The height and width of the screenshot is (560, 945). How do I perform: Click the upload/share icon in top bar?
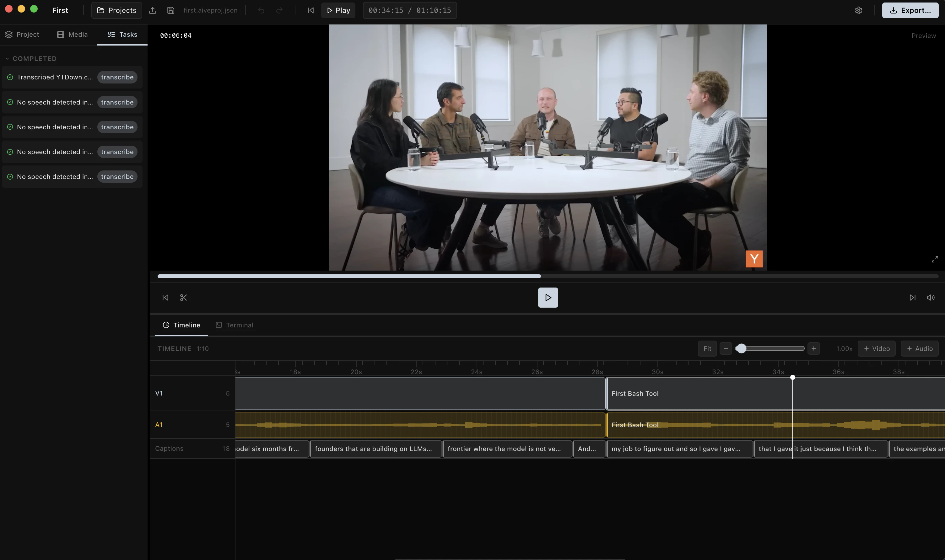click(x=153, y=11)
